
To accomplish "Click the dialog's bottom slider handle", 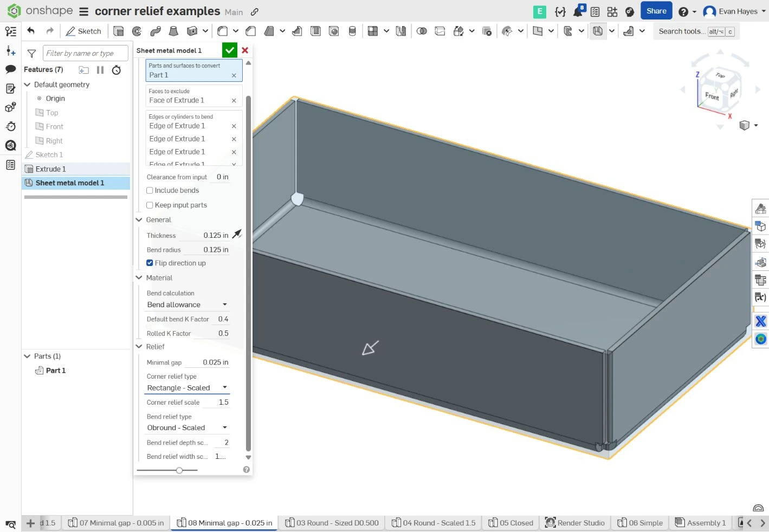I will click(179, 470).
